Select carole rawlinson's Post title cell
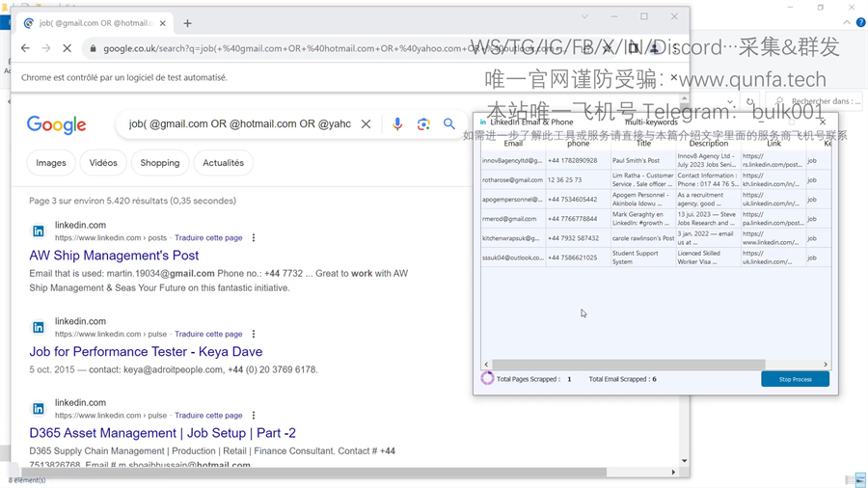This screenshot has width=868, height=488. tap(642, 238)
